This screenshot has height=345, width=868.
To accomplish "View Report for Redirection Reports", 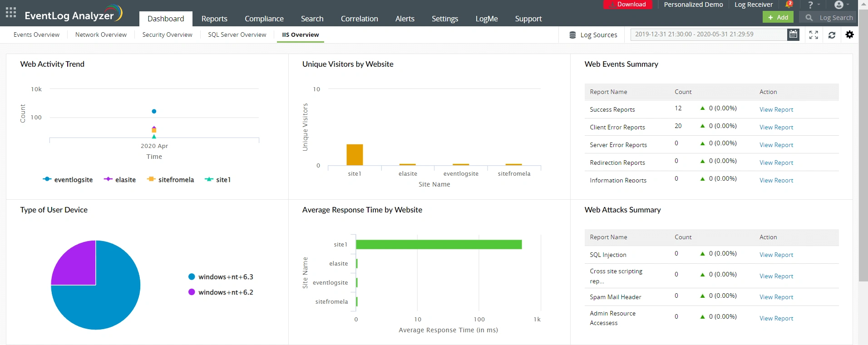I will 776,163.
